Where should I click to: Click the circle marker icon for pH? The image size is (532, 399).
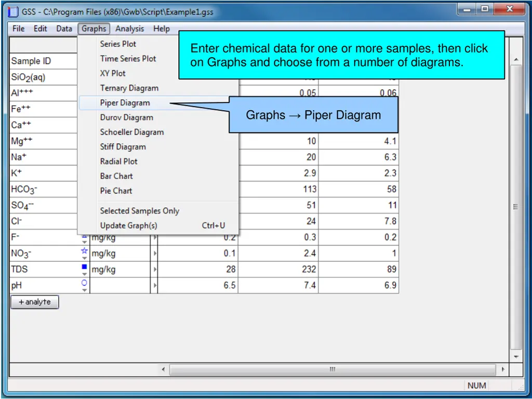[84, 283]
